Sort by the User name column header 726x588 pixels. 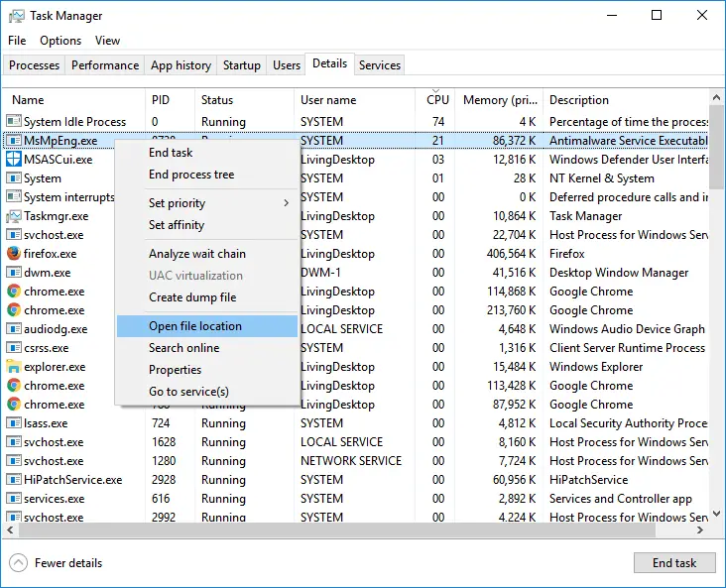355,100
